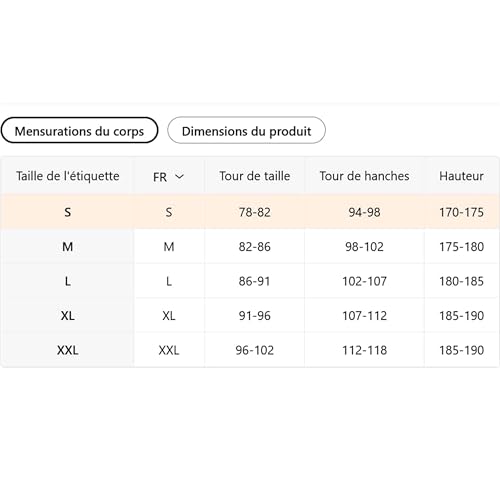Click the chevron next to FR

point(179,176)
